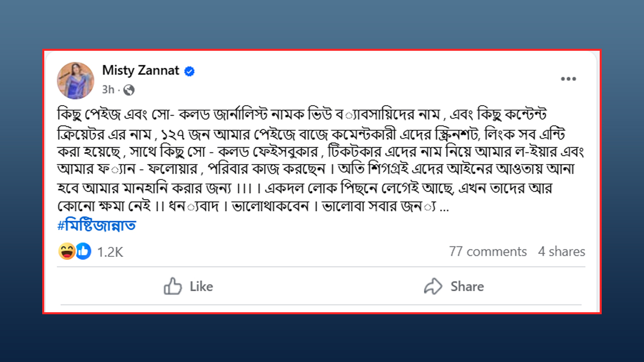Expand the post via trailing ellipsis

point(444,209)
